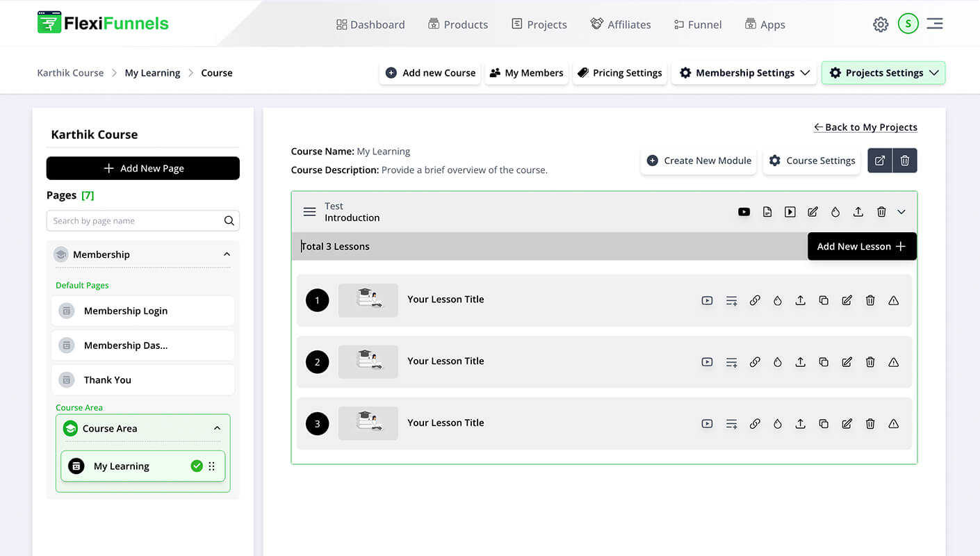Click the water drop icon on lesson 2
Screen dimensions: 980x556
pyautogui.click(x=778, y=362)
